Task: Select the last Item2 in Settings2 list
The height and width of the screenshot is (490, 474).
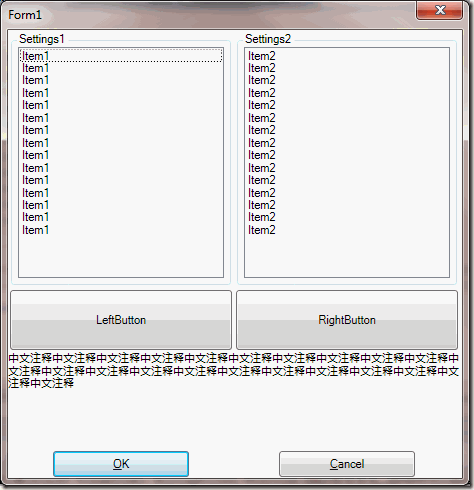Action: click(x=347, y=230)
